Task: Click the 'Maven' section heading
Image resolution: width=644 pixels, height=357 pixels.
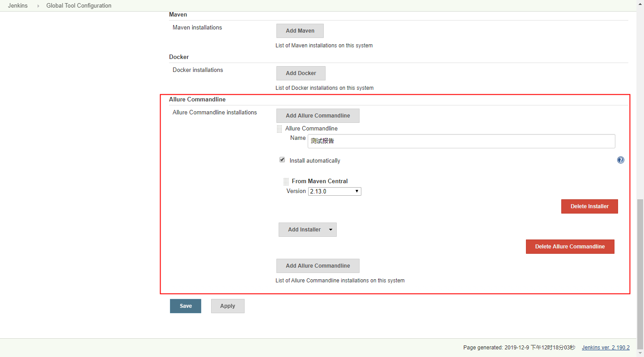Action: click(178, 15)
